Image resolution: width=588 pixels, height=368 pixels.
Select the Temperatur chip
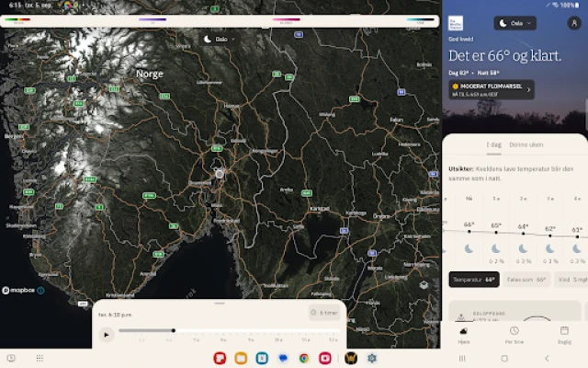tap(473, 279)
